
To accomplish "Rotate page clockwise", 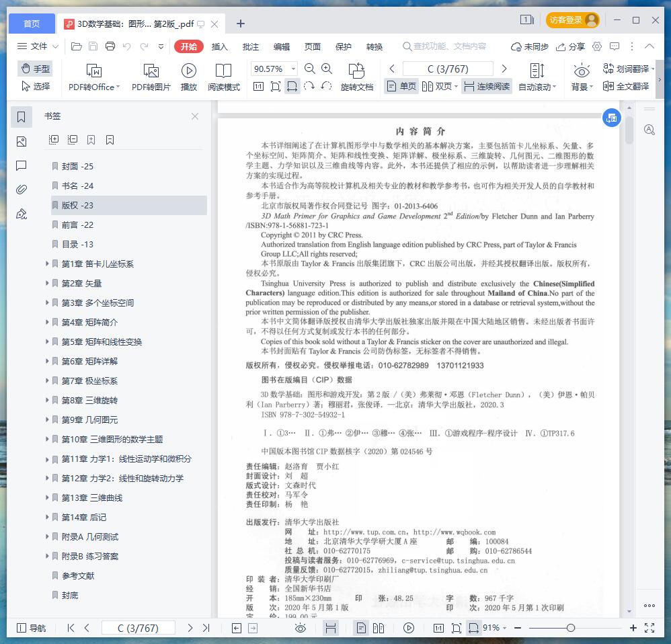I will click(309, 86).
